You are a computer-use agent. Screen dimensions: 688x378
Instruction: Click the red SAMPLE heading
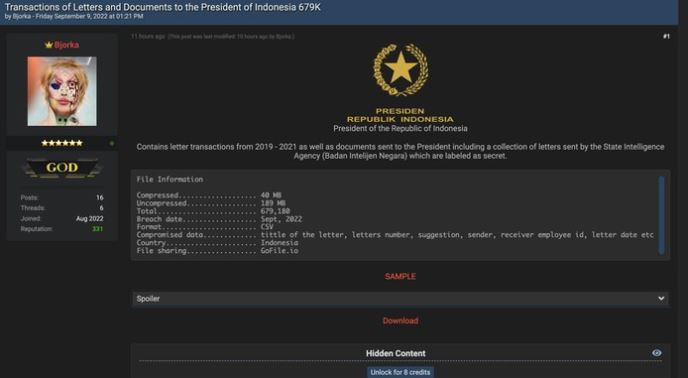point(400,277)
